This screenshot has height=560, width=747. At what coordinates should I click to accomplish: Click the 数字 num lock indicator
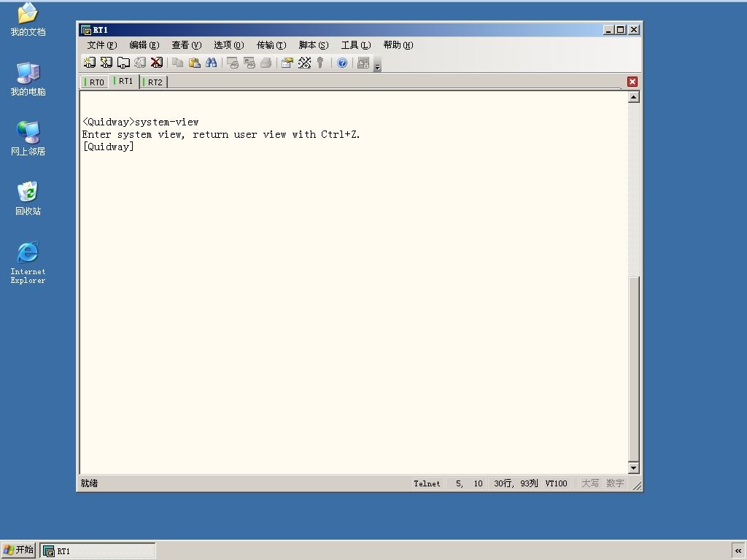615,483
